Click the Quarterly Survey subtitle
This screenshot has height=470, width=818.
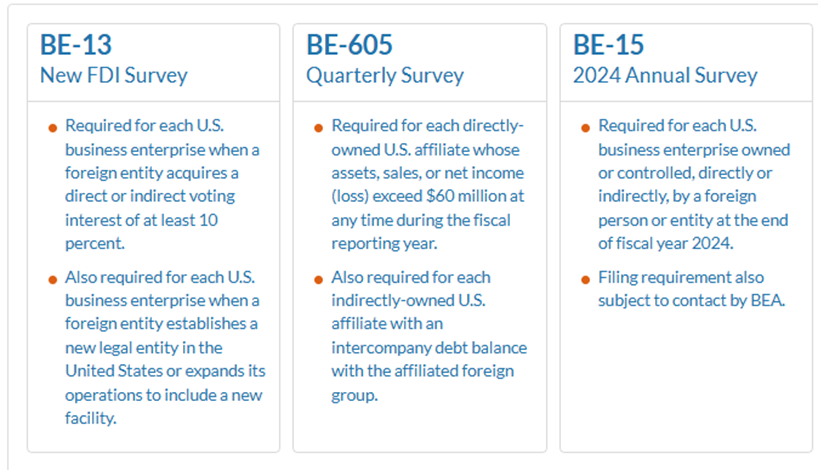pos(385,75)
